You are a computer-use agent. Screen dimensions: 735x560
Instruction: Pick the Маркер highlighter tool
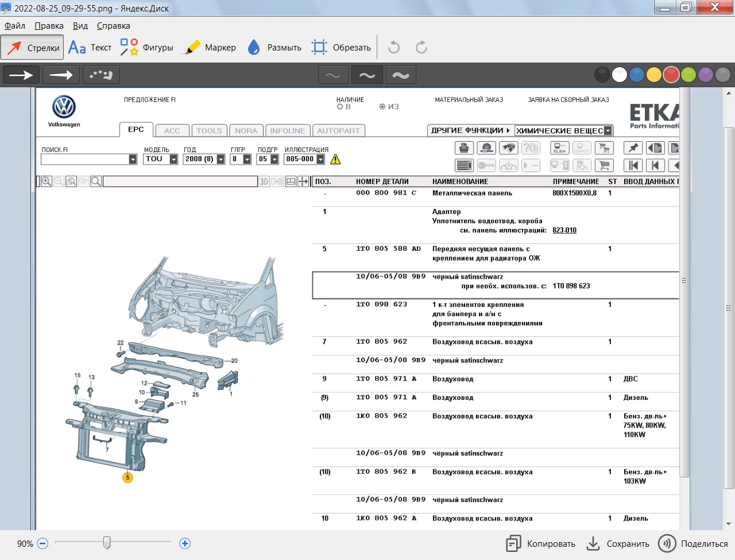[209, 48]
